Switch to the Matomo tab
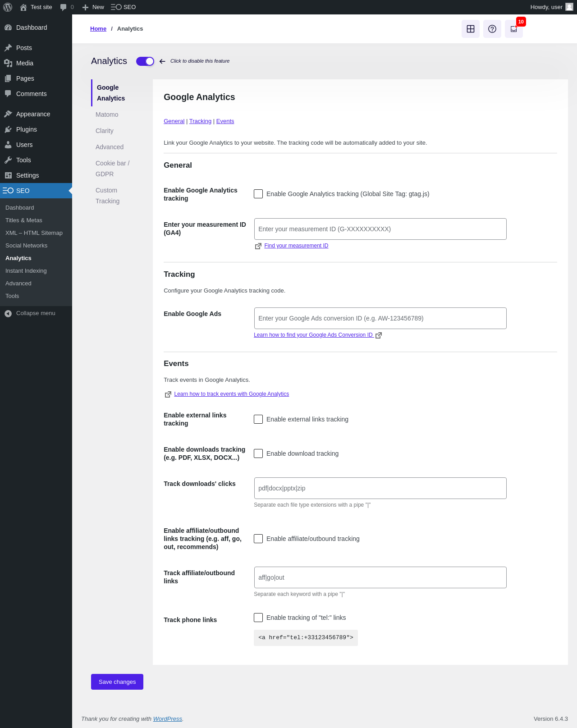Screen dimensions: 577x728 pos(107,114)
